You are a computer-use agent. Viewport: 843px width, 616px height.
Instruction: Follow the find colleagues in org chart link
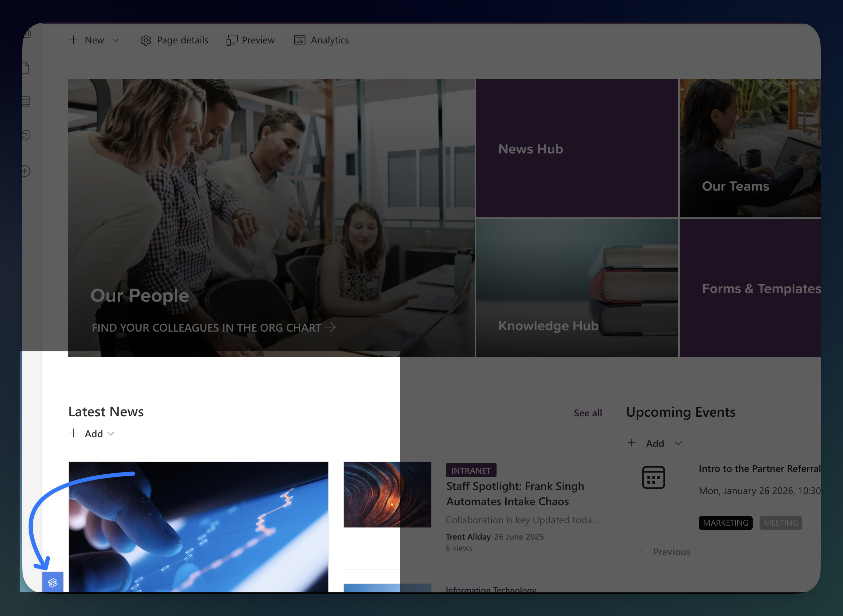(213, 328)
